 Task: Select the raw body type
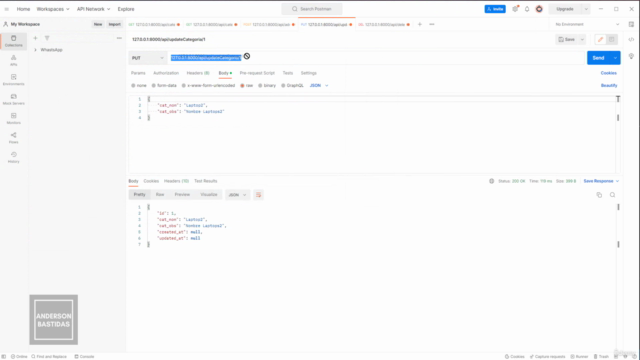247,86
